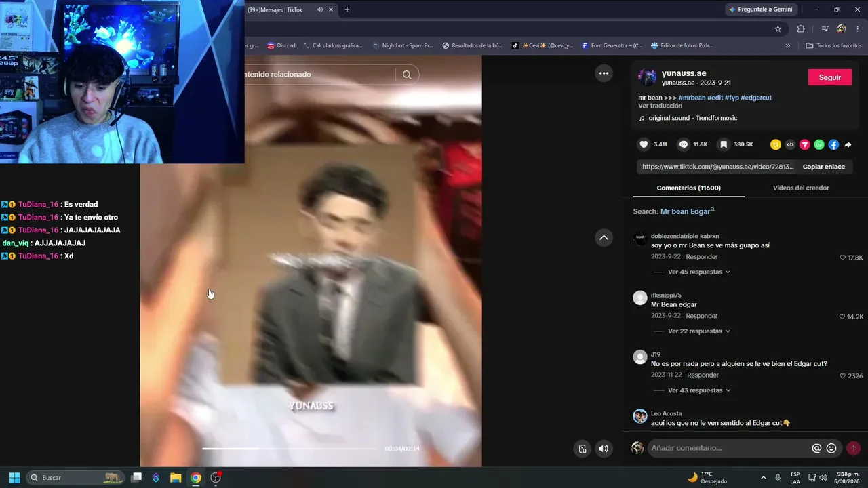Save the video with the bookmark icon
This screenshot has width=868, height=488.
[724, 144]
